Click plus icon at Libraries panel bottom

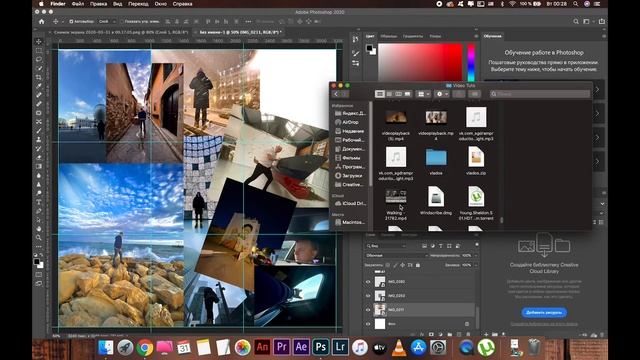486,334
